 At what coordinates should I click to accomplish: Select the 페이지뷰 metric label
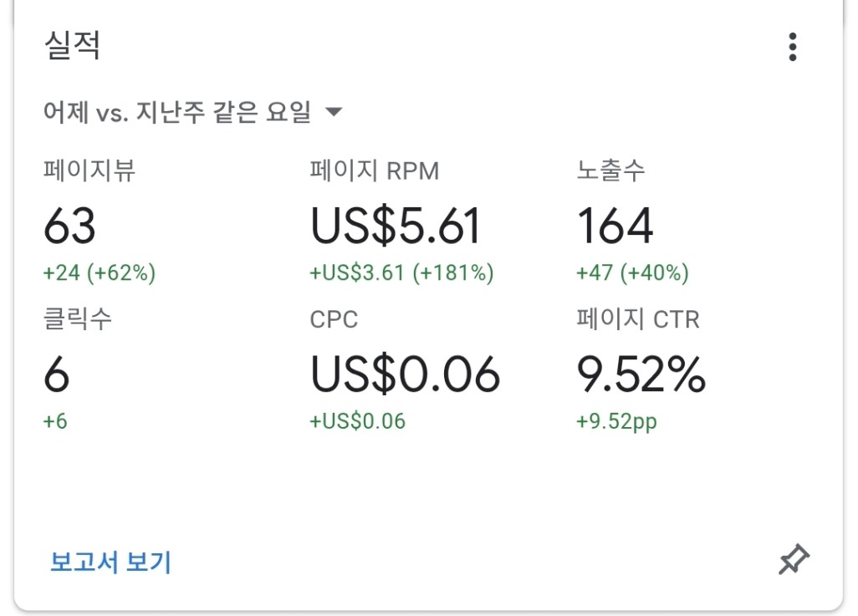click(x=89, y=171)
